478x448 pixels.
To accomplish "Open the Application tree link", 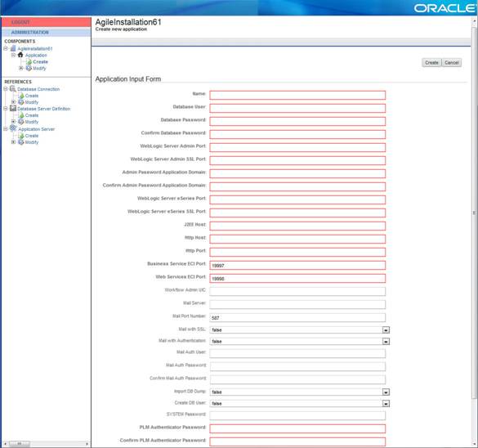I will pyautogui.click(x=36, y=56).
